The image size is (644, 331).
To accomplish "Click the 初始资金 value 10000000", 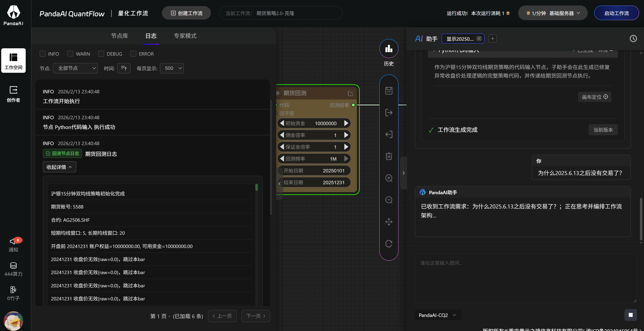I will [x=325, y=123].
